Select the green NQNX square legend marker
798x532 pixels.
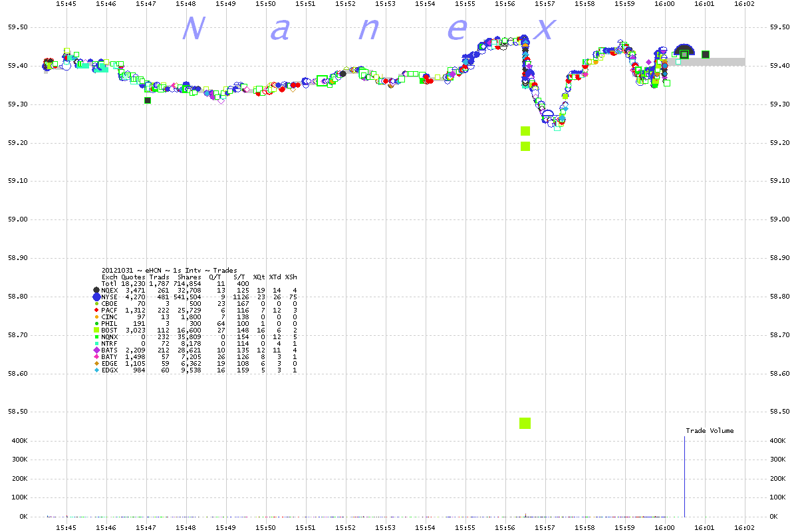(x=96, y=336)
